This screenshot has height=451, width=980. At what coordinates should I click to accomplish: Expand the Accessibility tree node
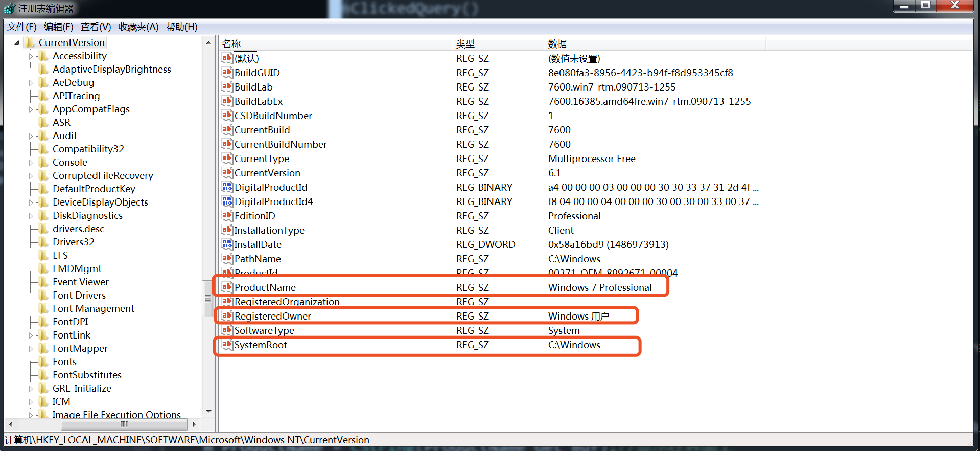pyautogui.click(x=31, y=56)
